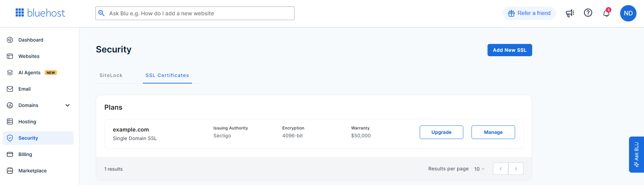Click the 4096-bit encryption value
The image size is (644, 185).
(x=293, y=136)
